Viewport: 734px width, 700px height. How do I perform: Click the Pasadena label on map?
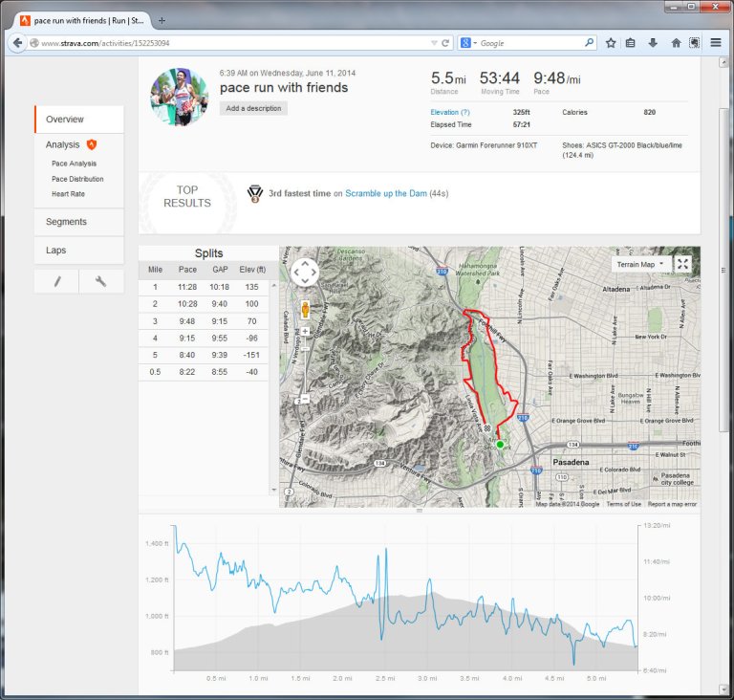coord(571,463)
